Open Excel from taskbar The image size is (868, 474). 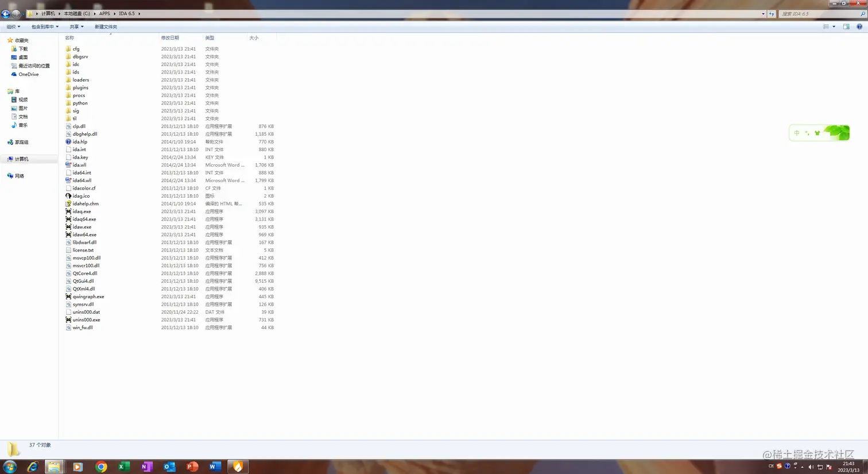(x=123, y=467)
